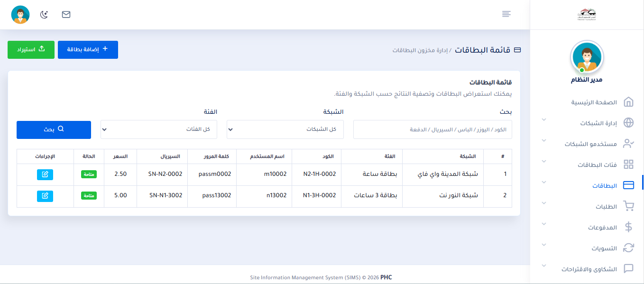Click the dollar icon for المدفوعات

(x=628, y=228)
